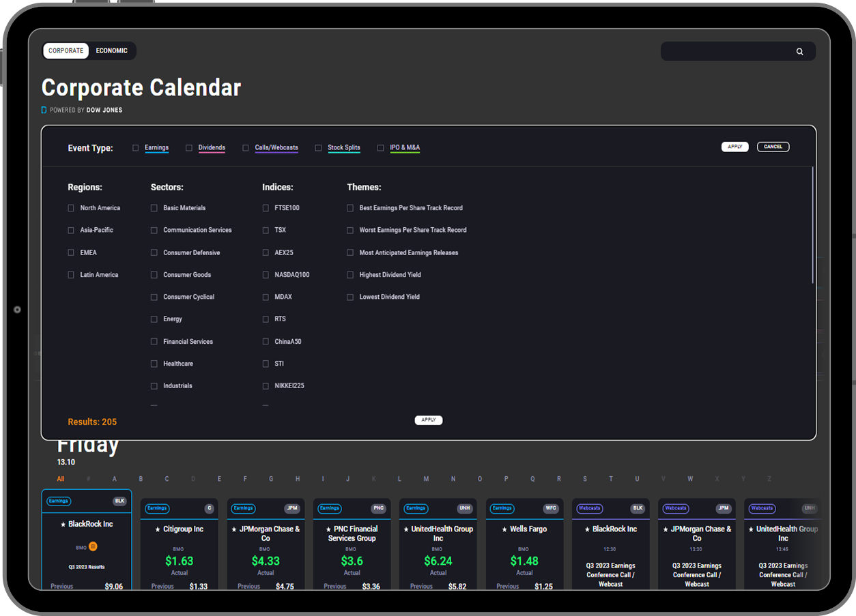
Task: Select Highest Dividend Yield theme
Action: 350,275
